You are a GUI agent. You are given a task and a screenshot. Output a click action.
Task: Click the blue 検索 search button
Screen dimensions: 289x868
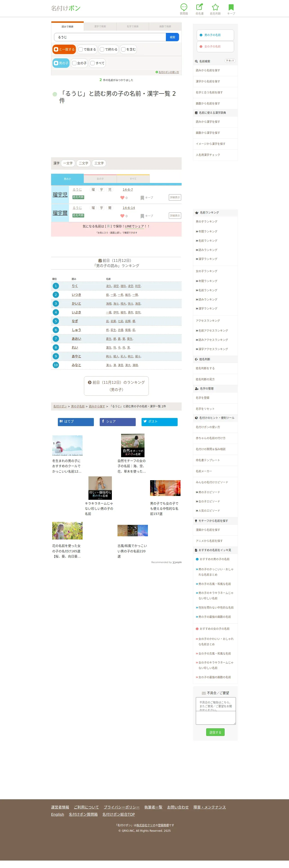[x=173, y=37]
